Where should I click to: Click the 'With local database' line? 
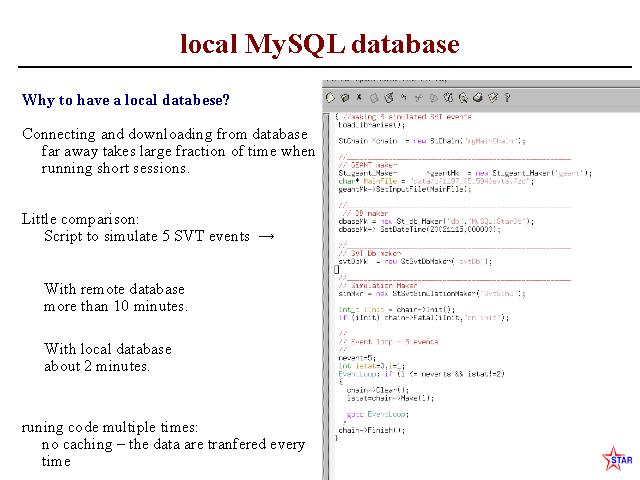point(108,349)
